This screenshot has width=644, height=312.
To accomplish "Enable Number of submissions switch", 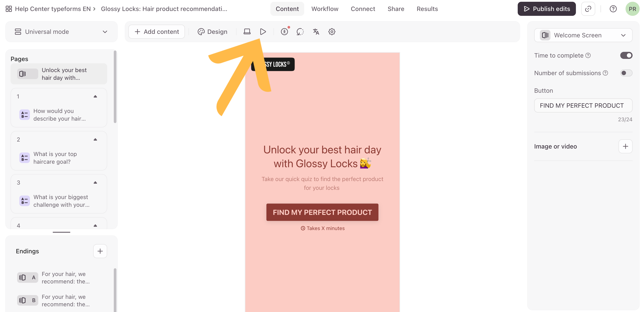I will pyautogui.click(x=626, y=73).
